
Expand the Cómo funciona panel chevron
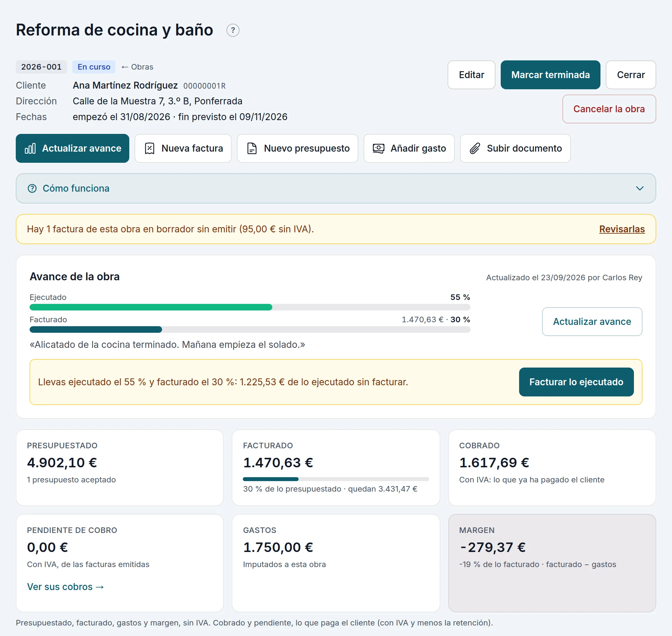click(x=640, y=188)
